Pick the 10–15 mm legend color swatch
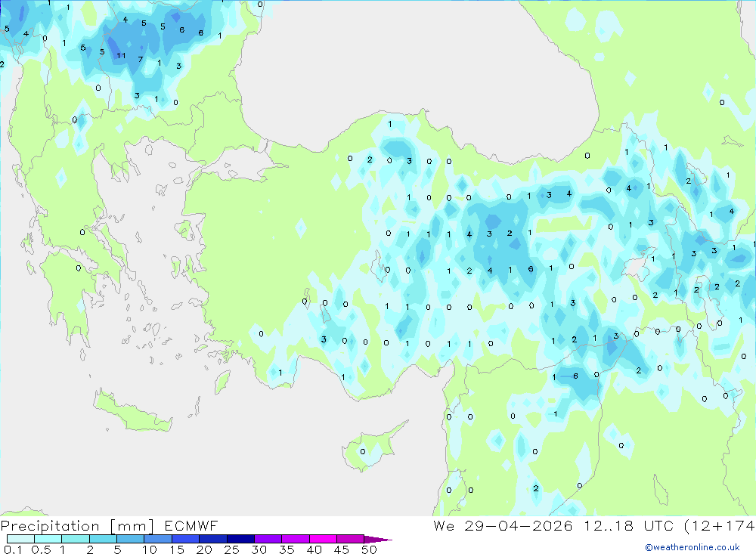The image size is (756, 554). tap(158, 539)
